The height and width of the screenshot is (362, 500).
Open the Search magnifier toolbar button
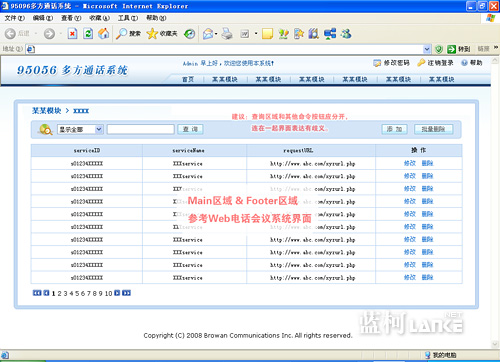coord(128,33)
